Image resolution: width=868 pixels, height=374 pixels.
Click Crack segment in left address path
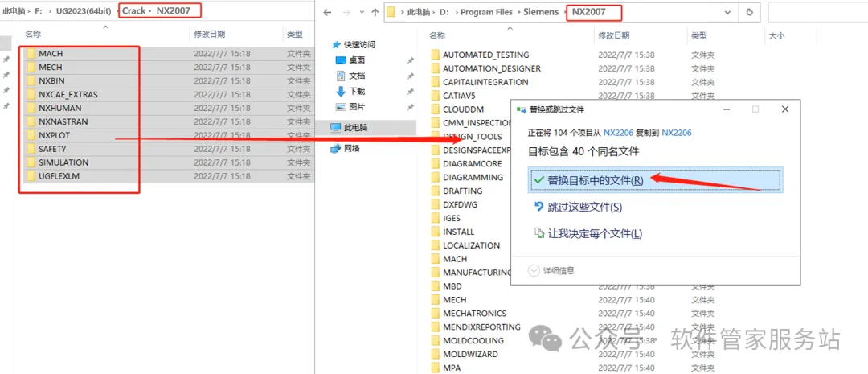click(x=133, y=10)
